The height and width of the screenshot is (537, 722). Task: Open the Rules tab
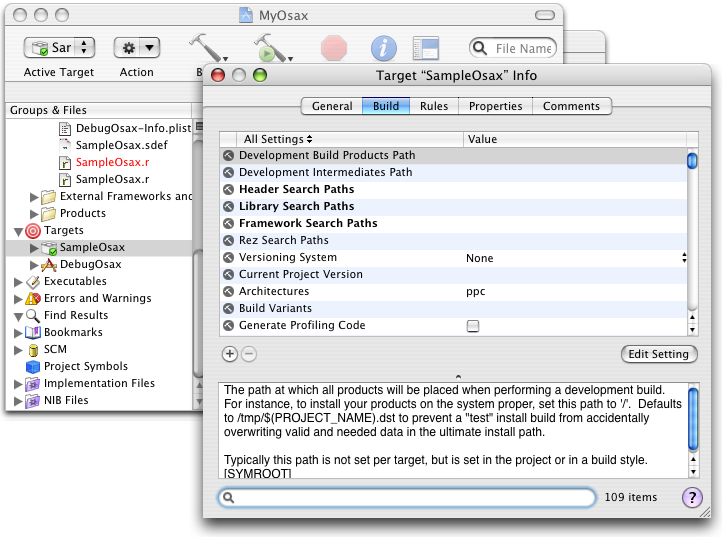pyautogui.click(x=434, y=106)
